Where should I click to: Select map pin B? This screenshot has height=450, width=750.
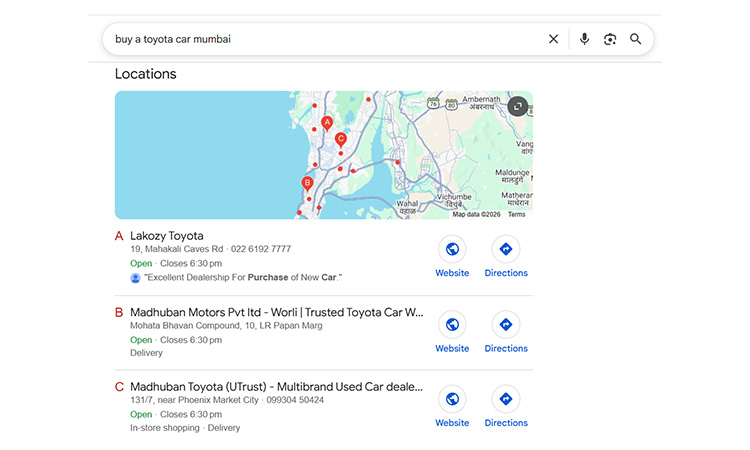click(307, 183)
